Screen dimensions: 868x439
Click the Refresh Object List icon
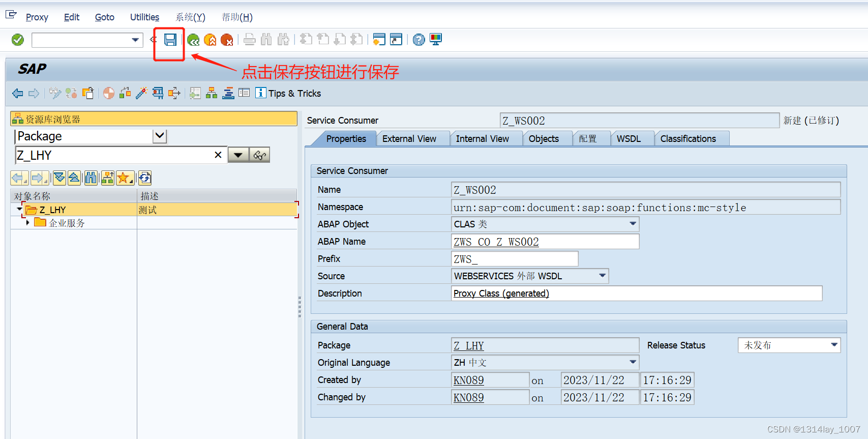tap(144, 178)
